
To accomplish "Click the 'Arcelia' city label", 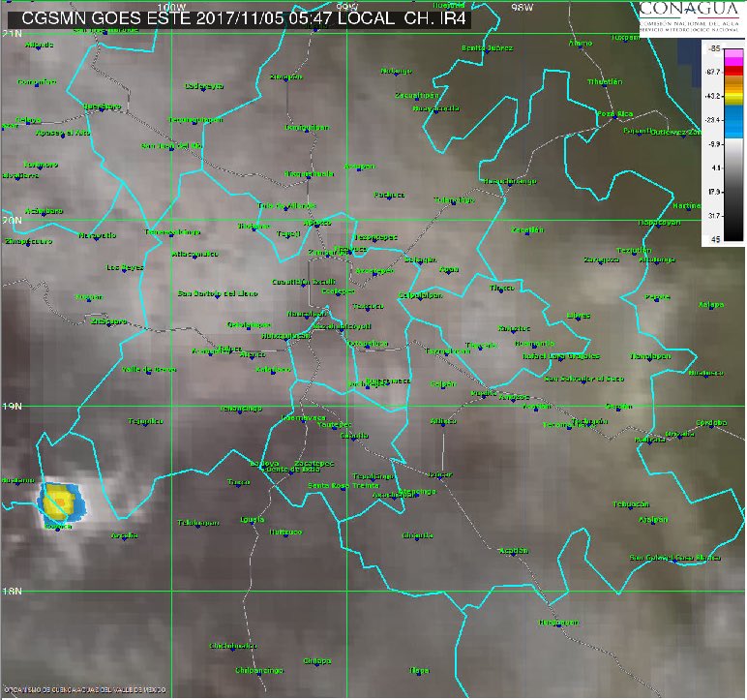I will click(125, 536).
